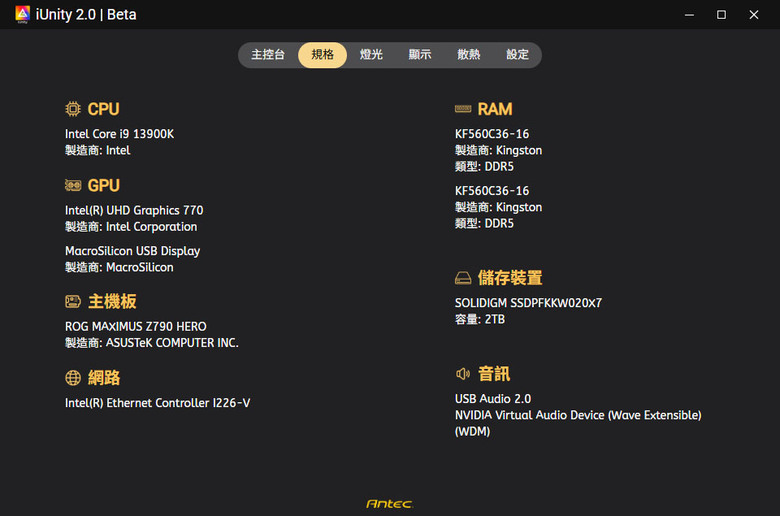Maximize the iUnity window

(x=721, y=15)
